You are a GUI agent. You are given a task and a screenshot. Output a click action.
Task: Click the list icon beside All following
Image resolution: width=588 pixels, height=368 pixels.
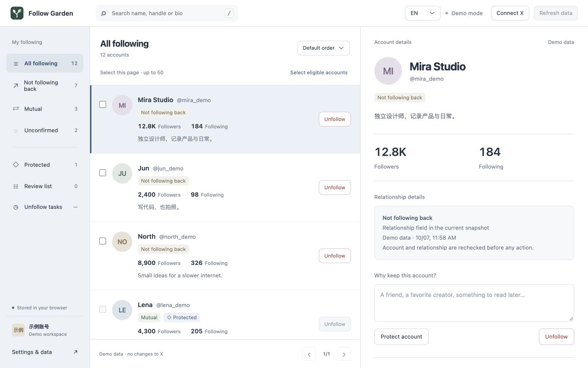(x=16, y=64)
